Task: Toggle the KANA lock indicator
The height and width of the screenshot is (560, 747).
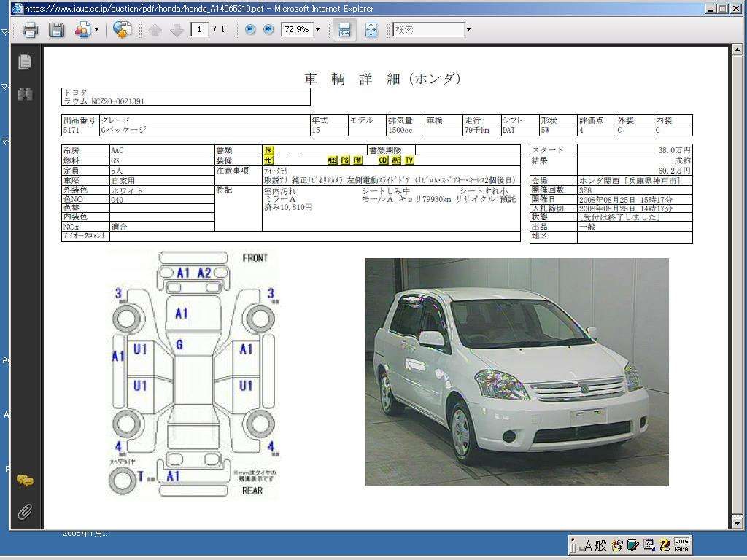Action: (682, 549)
